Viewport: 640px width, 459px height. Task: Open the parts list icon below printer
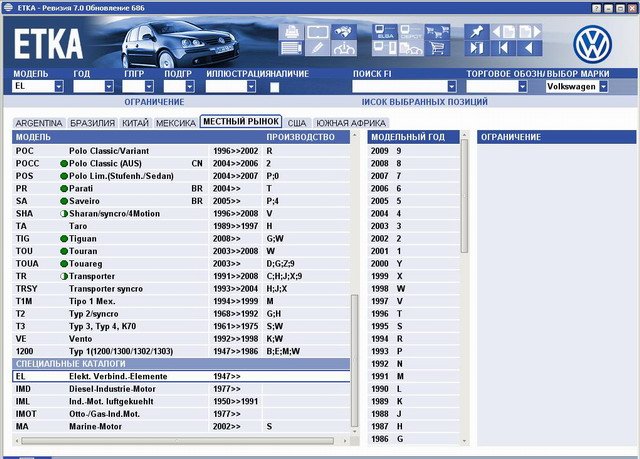[x=291, y=48]
